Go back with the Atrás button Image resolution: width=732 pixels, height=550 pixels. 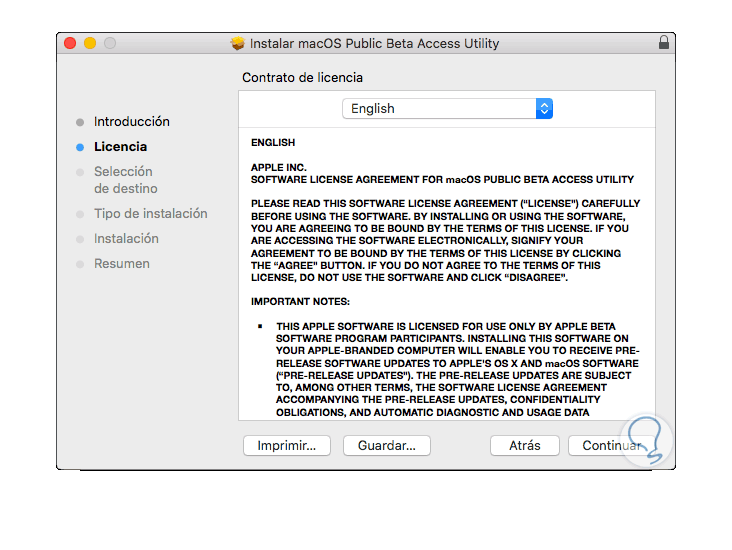(x=525, y=445)
